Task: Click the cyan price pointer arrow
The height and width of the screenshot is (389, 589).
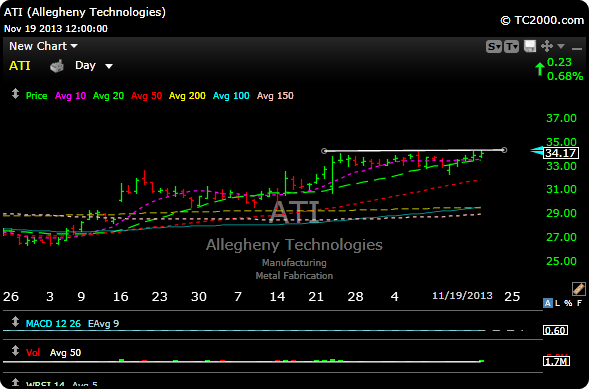Action: pyautogui.click(x=537, y=151)
